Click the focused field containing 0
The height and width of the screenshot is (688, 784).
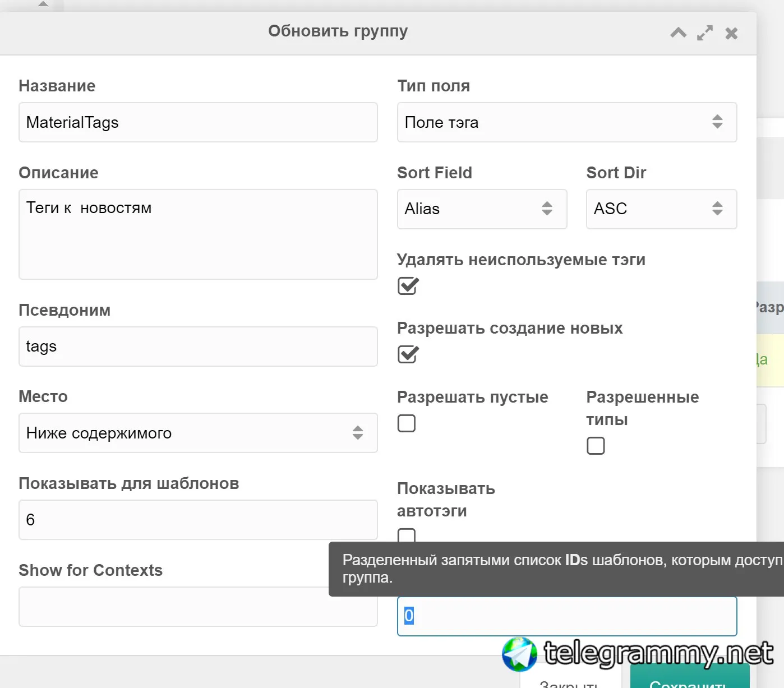coord(567,616)
